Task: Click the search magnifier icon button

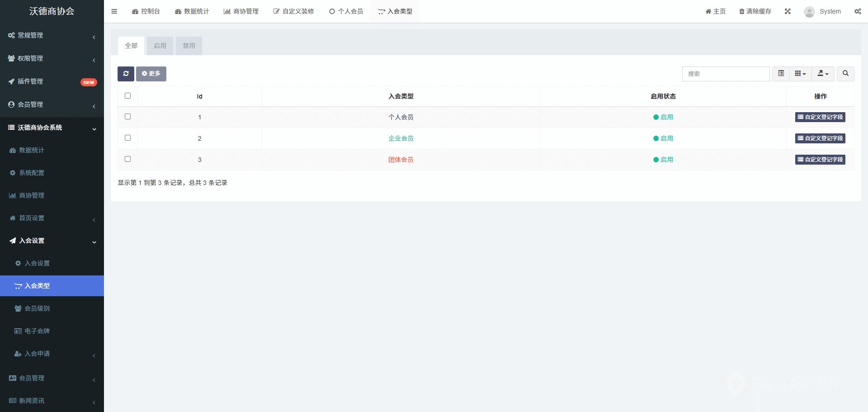Action: click(x=845, y=74)
